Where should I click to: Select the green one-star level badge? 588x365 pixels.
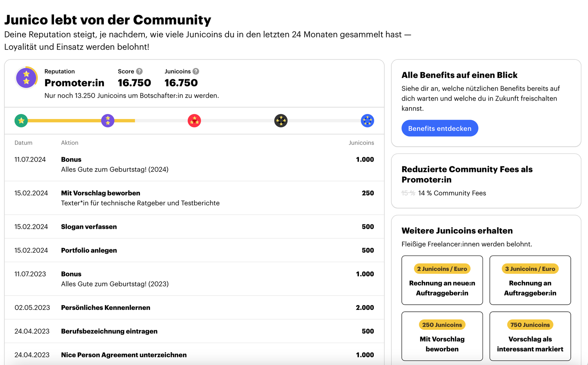[x=21, y=120]
